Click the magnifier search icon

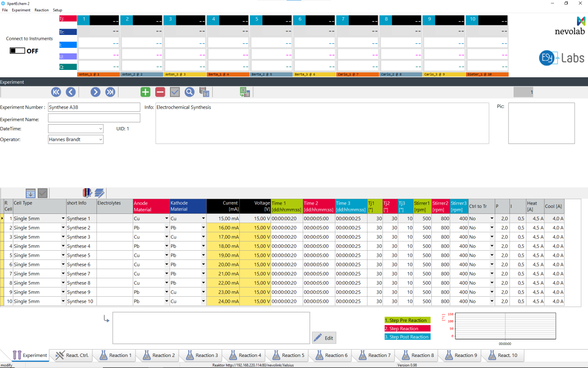click(x=189, y=92)
